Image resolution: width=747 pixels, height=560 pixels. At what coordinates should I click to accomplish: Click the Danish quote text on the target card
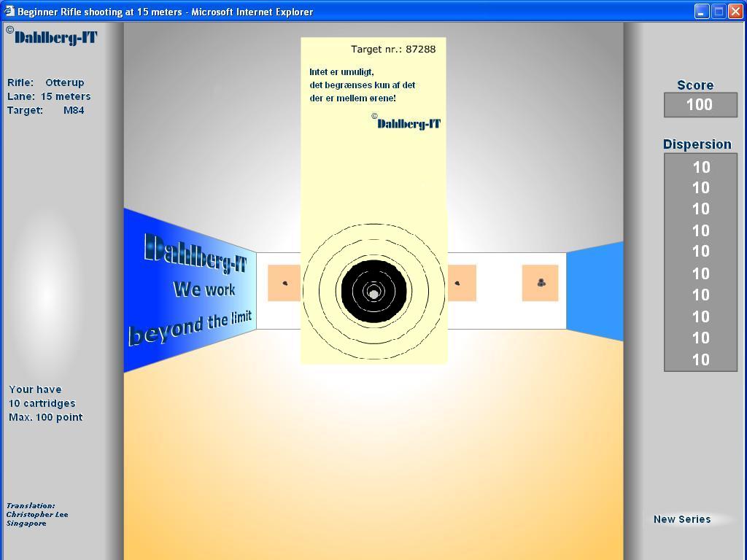pos(363,85)
